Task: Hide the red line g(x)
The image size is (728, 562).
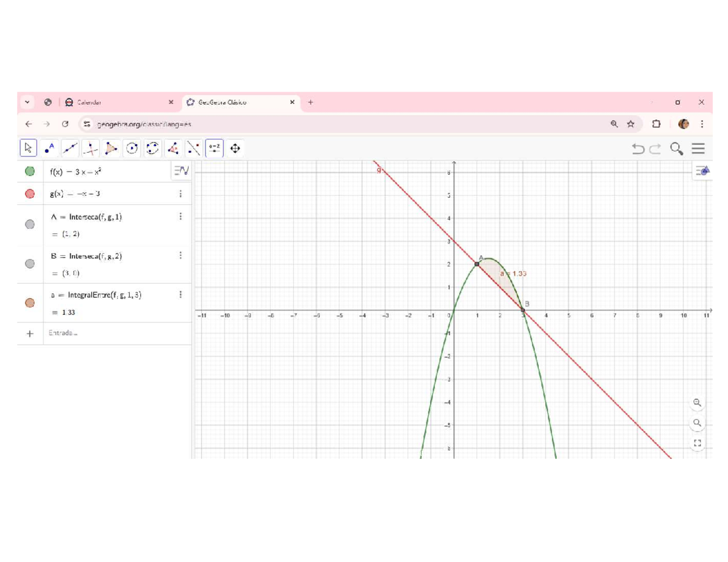Action: (x=30, y=194)
